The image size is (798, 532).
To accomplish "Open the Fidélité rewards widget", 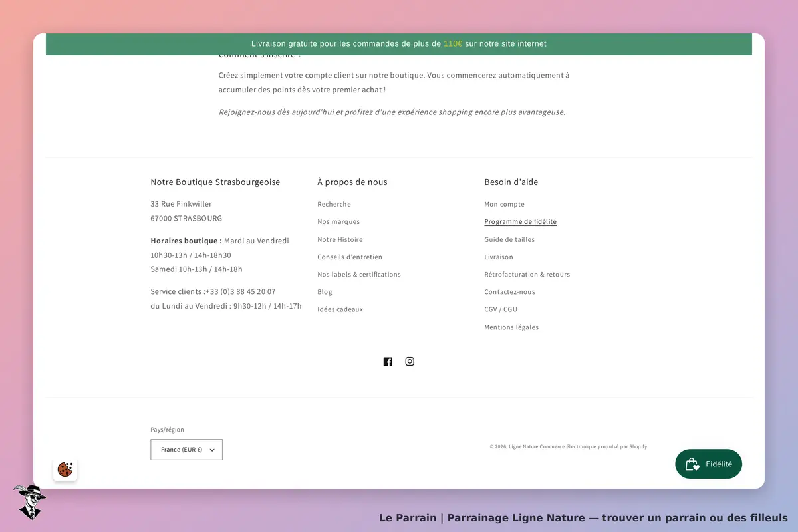I will click(708, 464).
